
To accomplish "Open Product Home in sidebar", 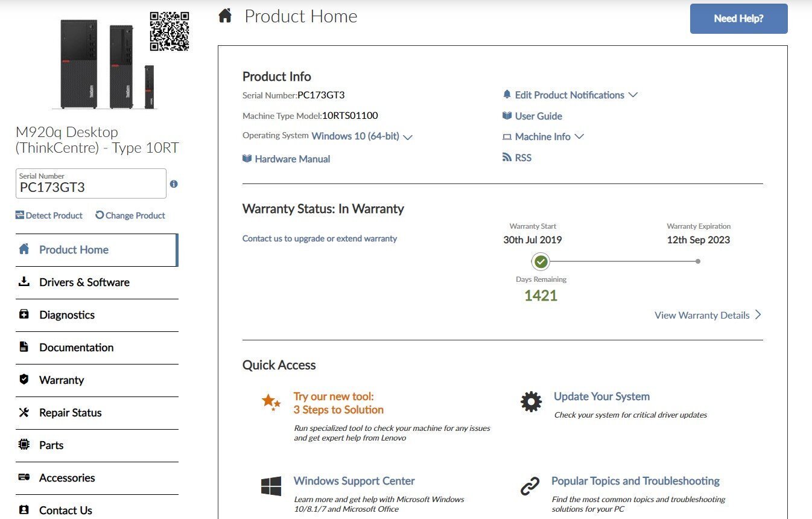I will (97, 250).
